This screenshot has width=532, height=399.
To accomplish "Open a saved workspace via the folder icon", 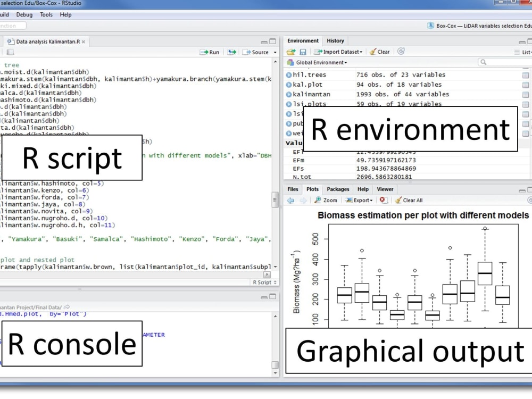I will click(291, 52).
